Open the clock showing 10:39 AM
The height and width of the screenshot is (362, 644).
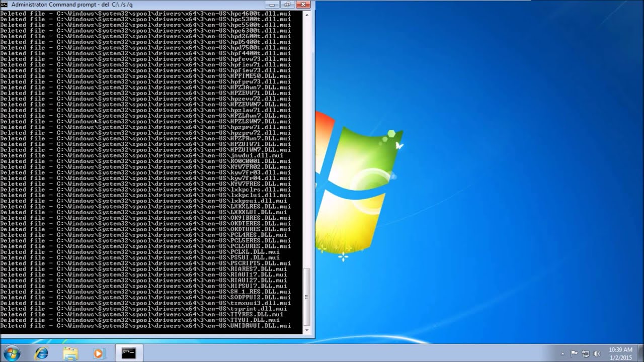(620, 353)
